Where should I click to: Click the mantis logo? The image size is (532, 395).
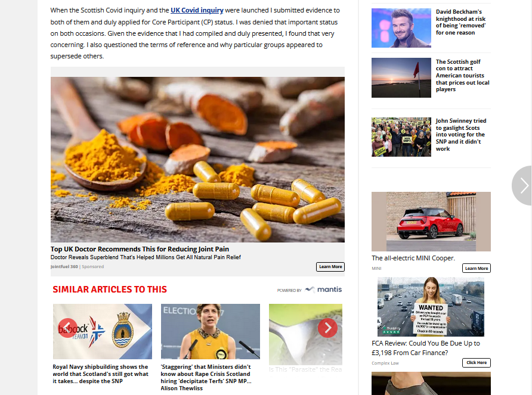click(x=323, y=290)
